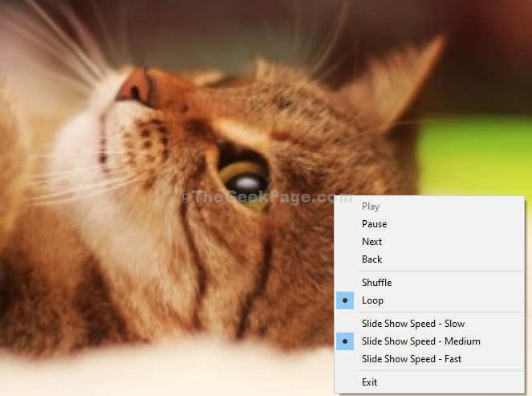Select Slide Show Speed - Medium
Viewport: 532px width, 396px height.
[429, 341]
